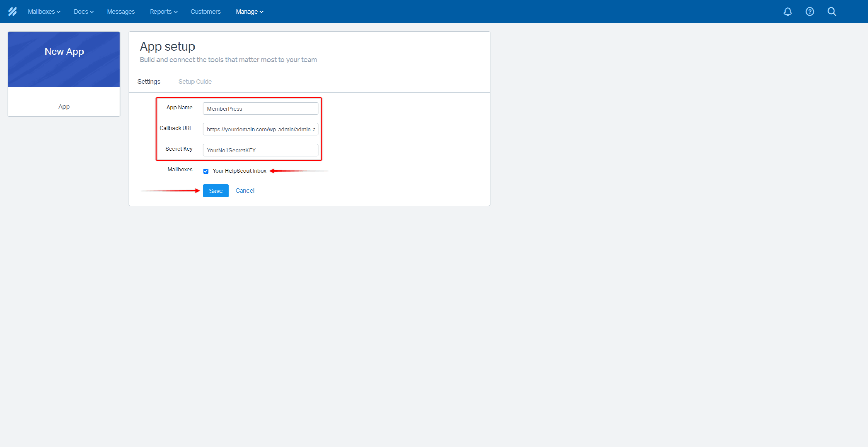Open the Mailboxes dropdown menu
Image resolution: width=868 pixels, height=447 pixels.
[44, 12]
